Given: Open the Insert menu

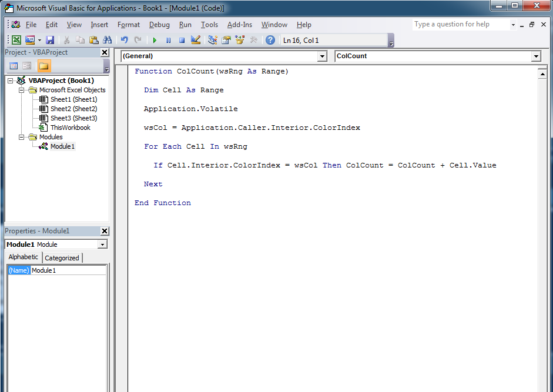Looking at the screenshot, I should (x=99, y=25).
